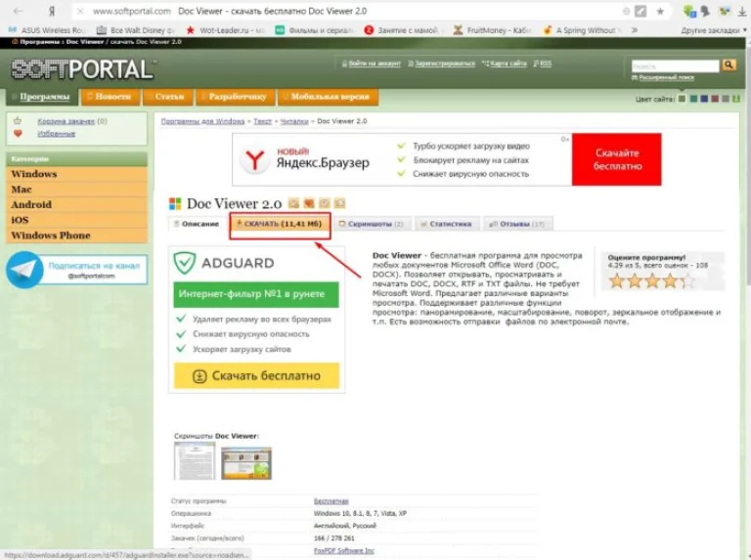This screenshot has width=751, height=560.
Task: Click green 'Интернет-фильтр №1 в рунете' banner
Action: click(x=256, y=294)
